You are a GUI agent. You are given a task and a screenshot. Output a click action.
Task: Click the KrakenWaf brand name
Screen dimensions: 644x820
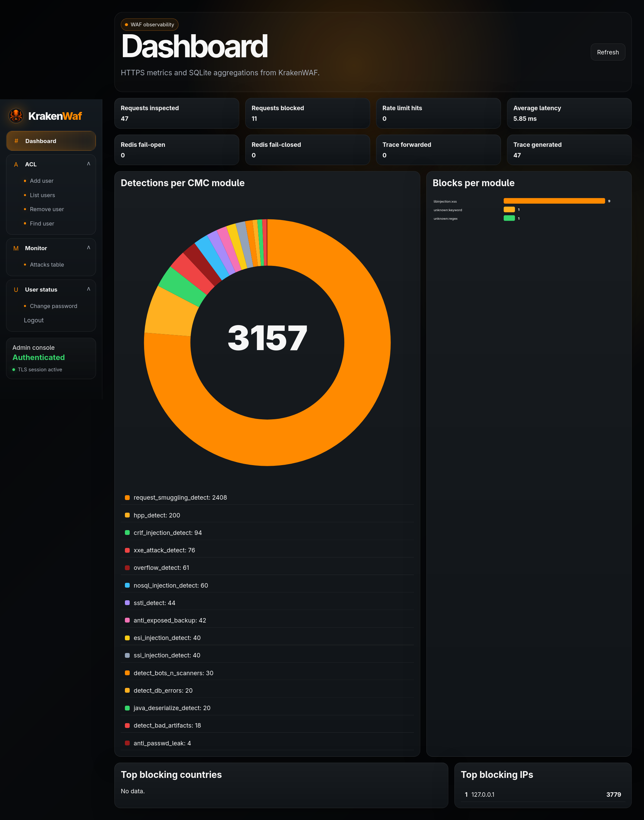[55, 116]
